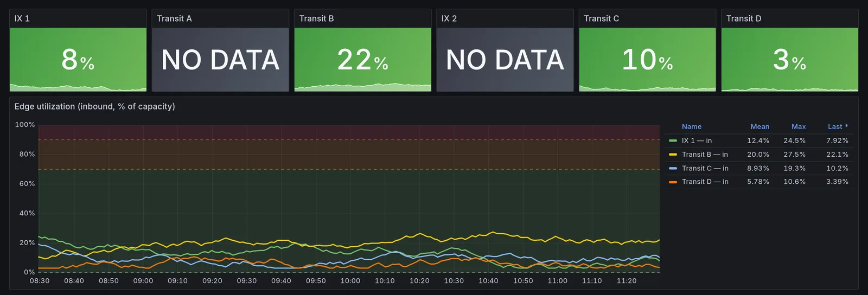Open the Transit B panel title
868x295 pixels.
[316, 18]
